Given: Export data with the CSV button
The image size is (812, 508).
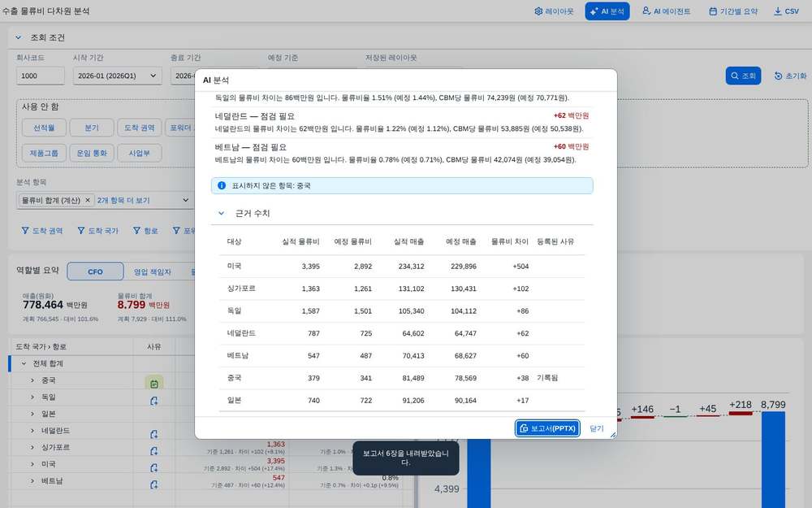Looking at the screenshot, I should click(x=785, y=11).
